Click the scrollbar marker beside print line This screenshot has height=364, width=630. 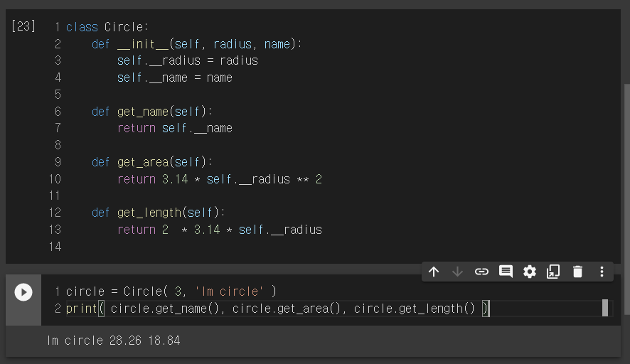point(604,308)
